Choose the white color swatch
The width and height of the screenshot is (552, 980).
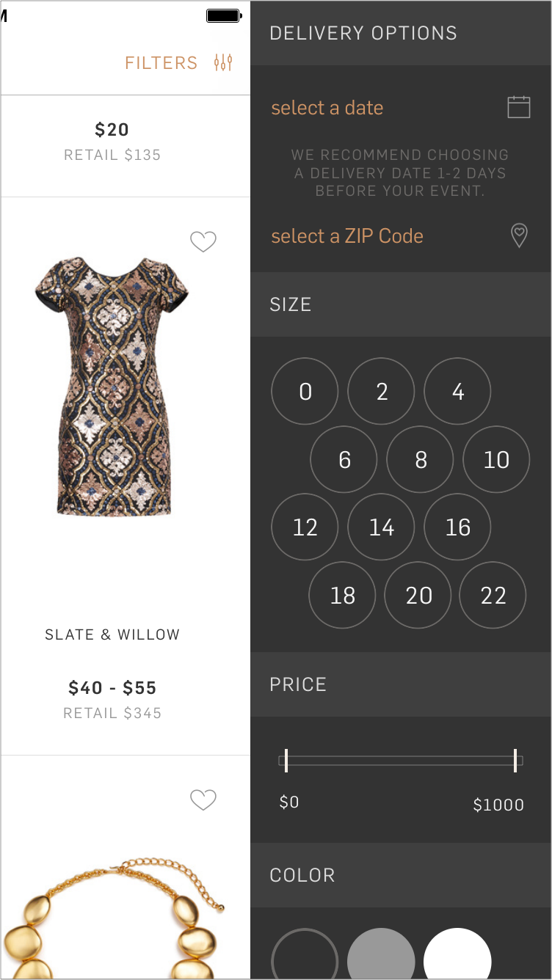457,954
